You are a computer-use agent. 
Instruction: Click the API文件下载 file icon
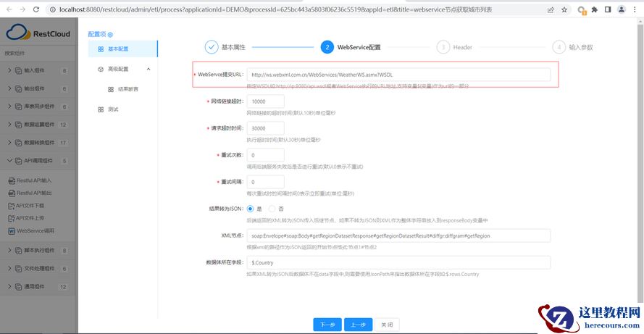(x=12, y=206)
